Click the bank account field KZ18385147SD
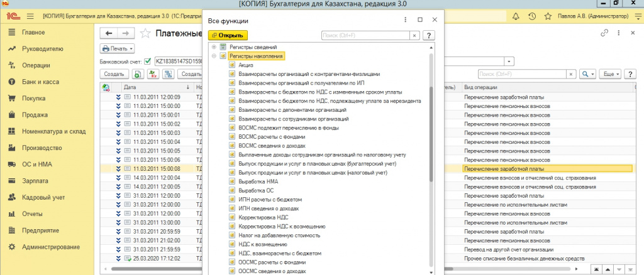The width and height of the screenshot is (644, 275). (179, 62)
